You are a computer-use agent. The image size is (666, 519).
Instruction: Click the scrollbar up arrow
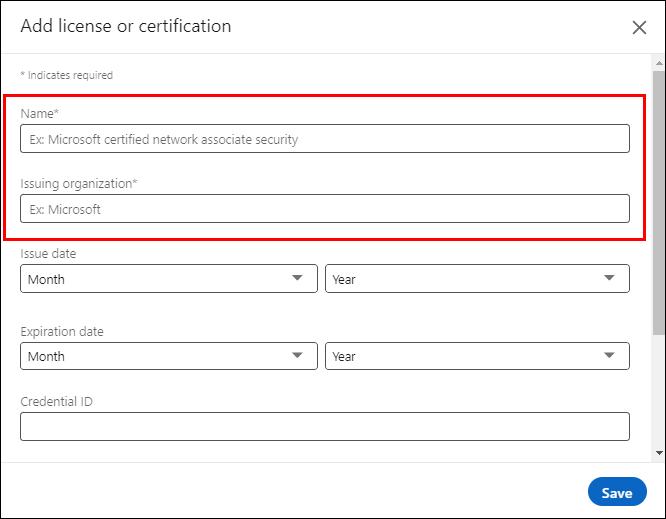pyautogui.click(x=658, y=62)
